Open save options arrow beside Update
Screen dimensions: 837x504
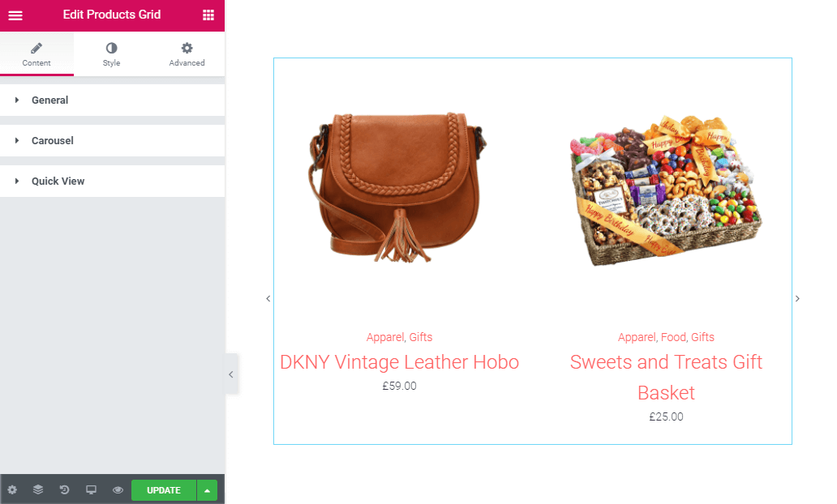coord(207,490)
